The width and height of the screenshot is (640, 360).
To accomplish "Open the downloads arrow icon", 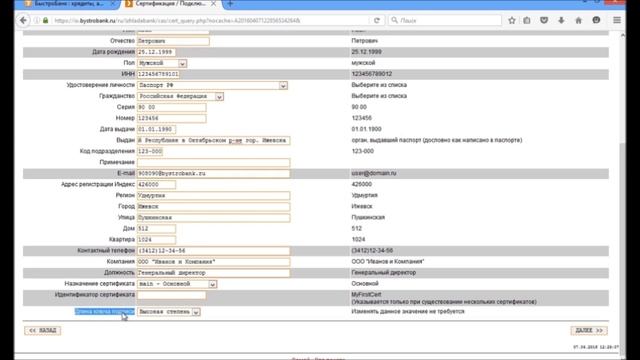I will [x=561, y=20].
